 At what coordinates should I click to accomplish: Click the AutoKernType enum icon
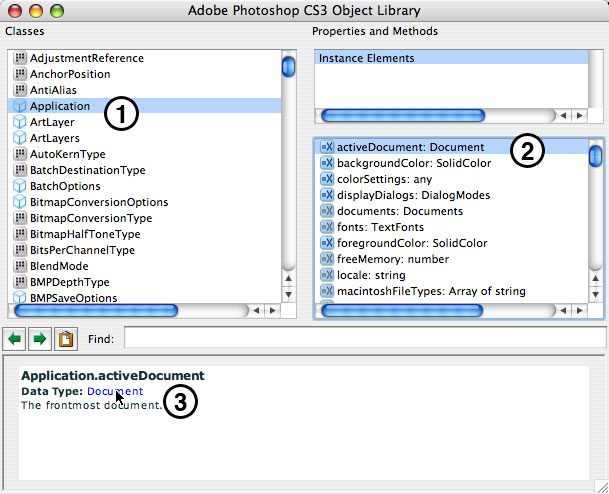20,154
